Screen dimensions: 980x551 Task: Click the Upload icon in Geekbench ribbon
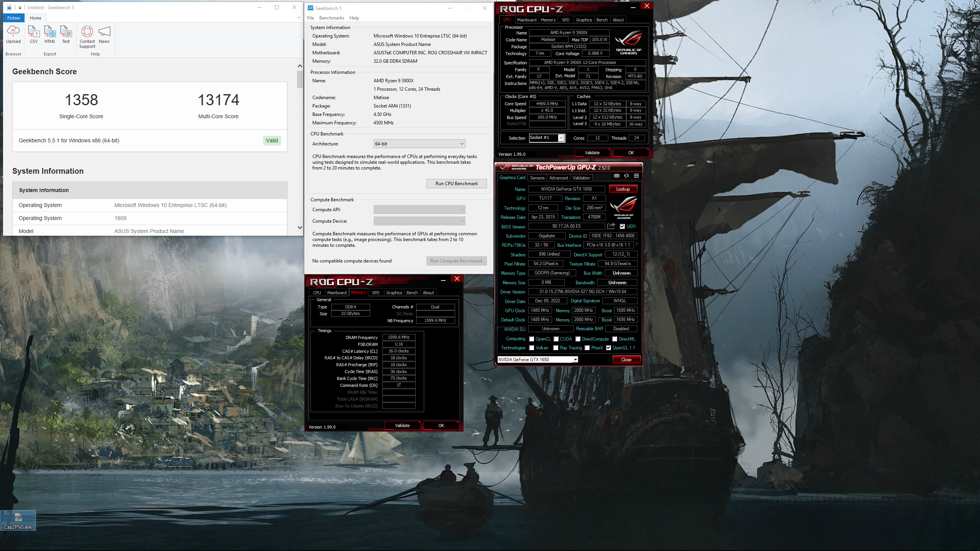(x=13, y=35)
